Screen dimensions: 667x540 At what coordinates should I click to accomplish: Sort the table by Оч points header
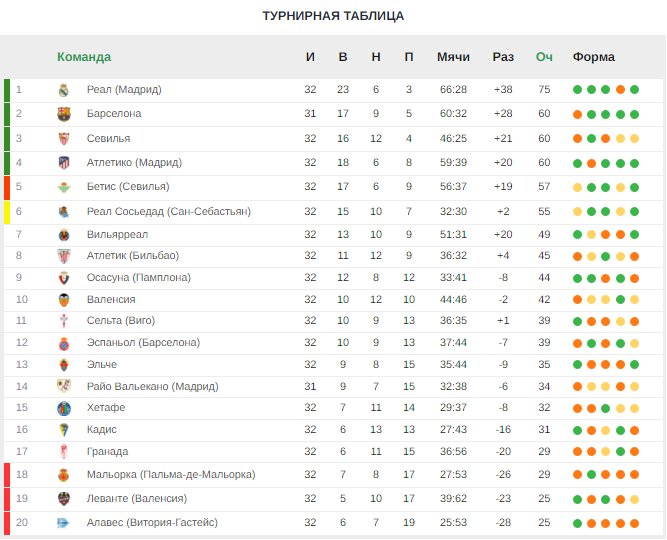coord(544,57)
